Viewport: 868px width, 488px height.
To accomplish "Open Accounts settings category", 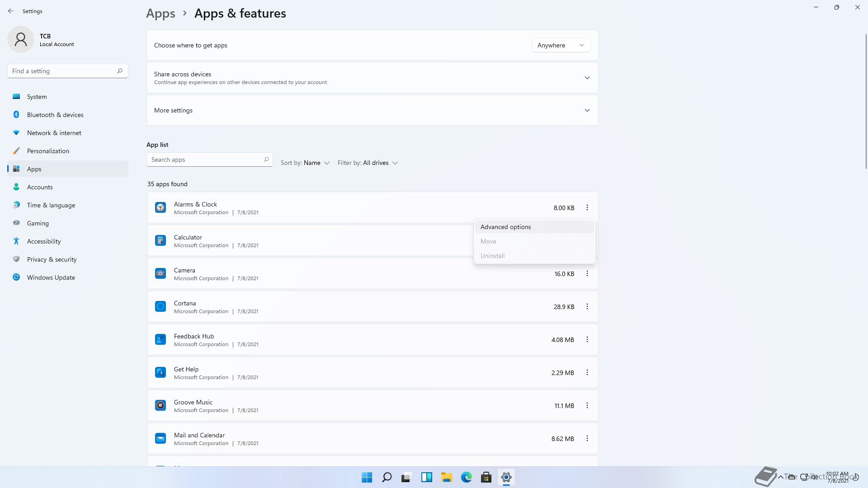I will (68, 187).
